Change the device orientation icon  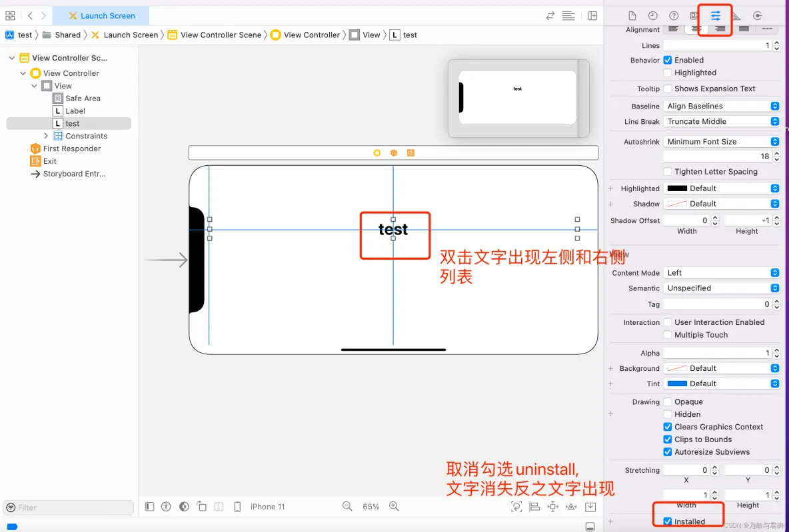click(202, 506)
